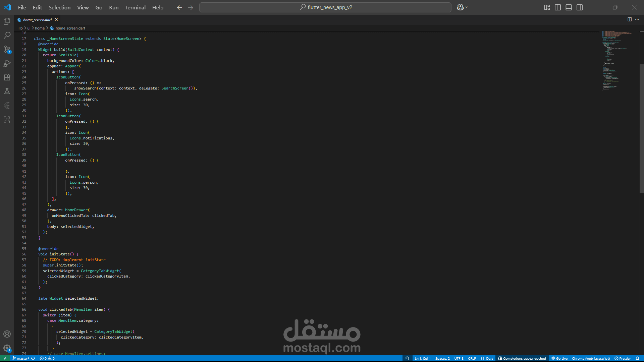Screen dimensions: 644x362
Task: Click the flutter_news_app_v2 command center search box
Action: (325, 7)
